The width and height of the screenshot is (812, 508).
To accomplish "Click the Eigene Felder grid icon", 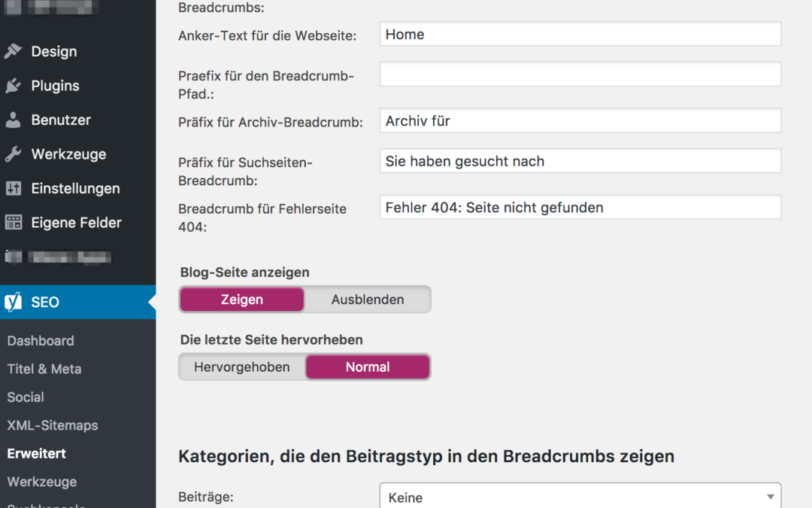I will click(13, 222).
